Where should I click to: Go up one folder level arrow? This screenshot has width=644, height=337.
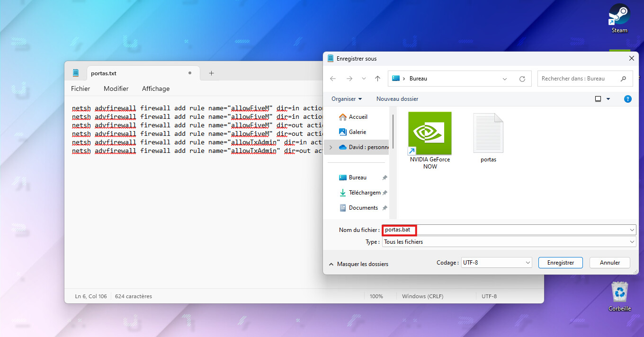(x=377, y=79)
